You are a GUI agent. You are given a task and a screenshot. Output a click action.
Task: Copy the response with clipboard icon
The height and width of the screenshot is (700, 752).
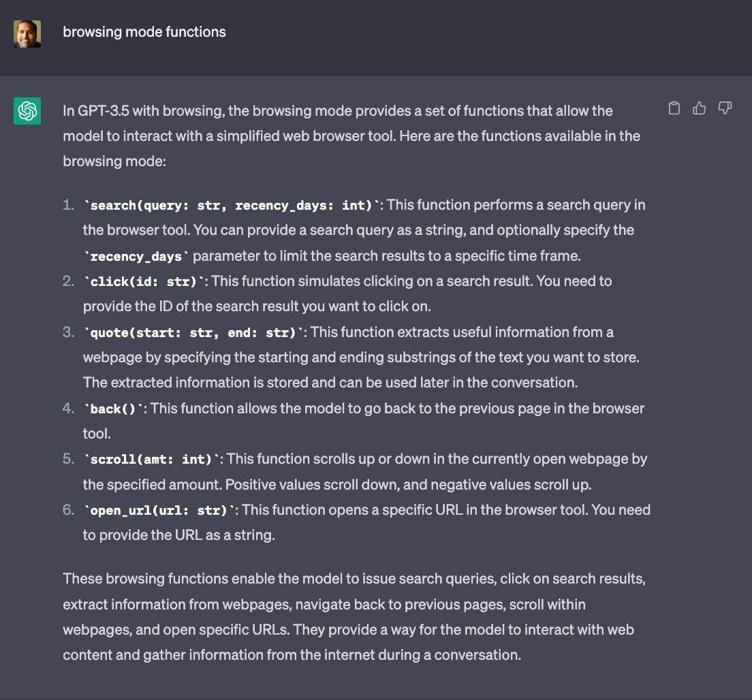pos(674,108)
